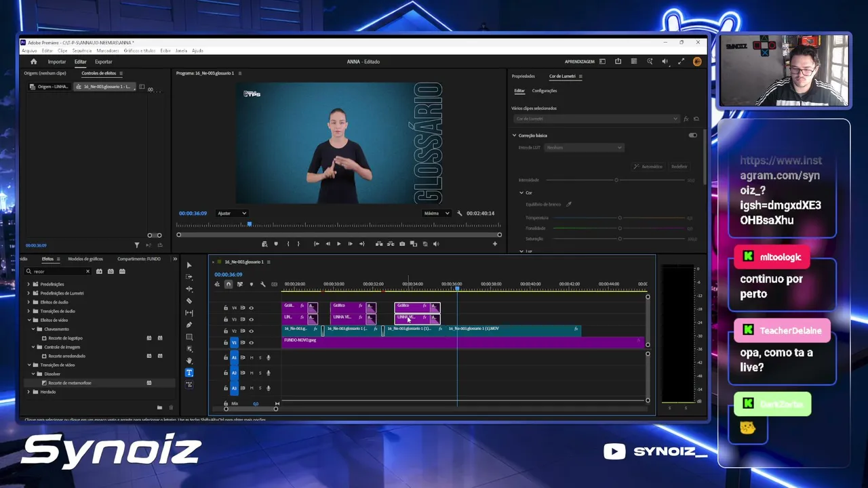Click the Home icon in Premiere header
The height and width of the screenshot is (488, 868).
tap(33, 62)
